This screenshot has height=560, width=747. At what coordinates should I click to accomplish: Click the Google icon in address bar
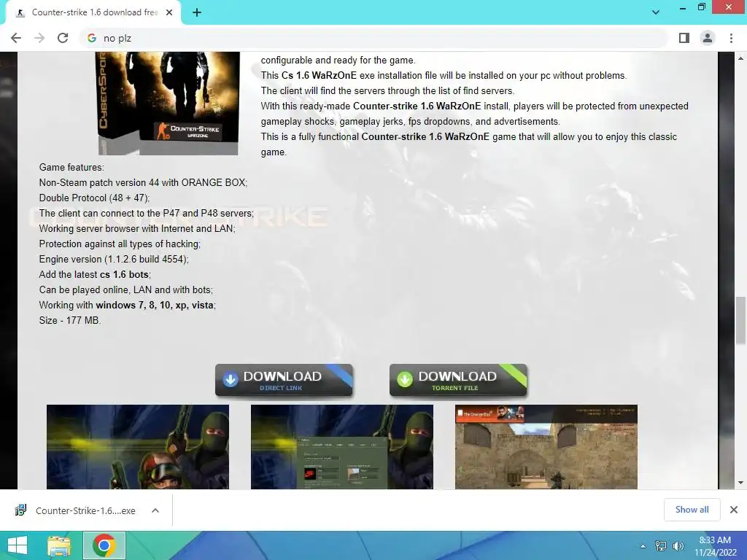point(92,38)
